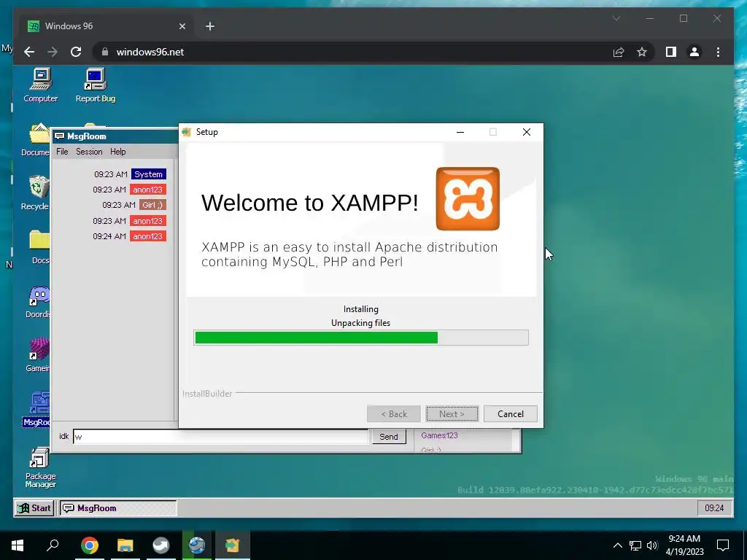747x560 pixels.
Task: Bookmark this page with the star icon
Action: (642, 52)
